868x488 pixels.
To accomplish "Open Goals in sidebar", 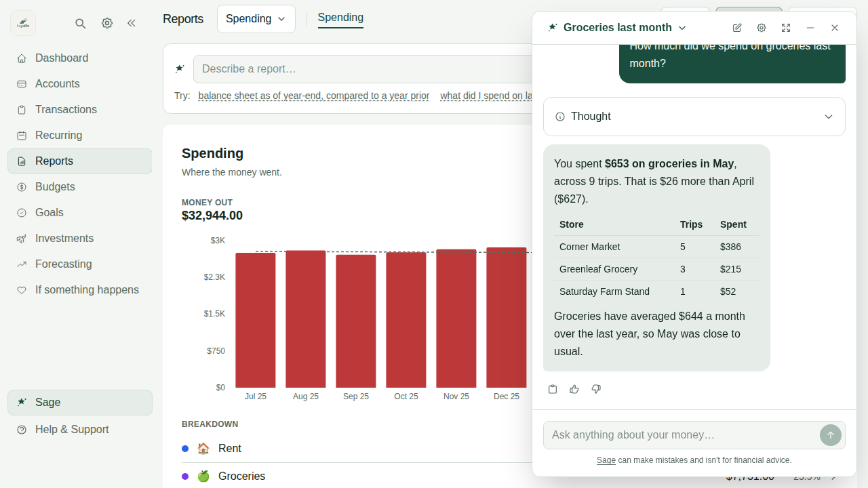I will [x=80, y=213].
